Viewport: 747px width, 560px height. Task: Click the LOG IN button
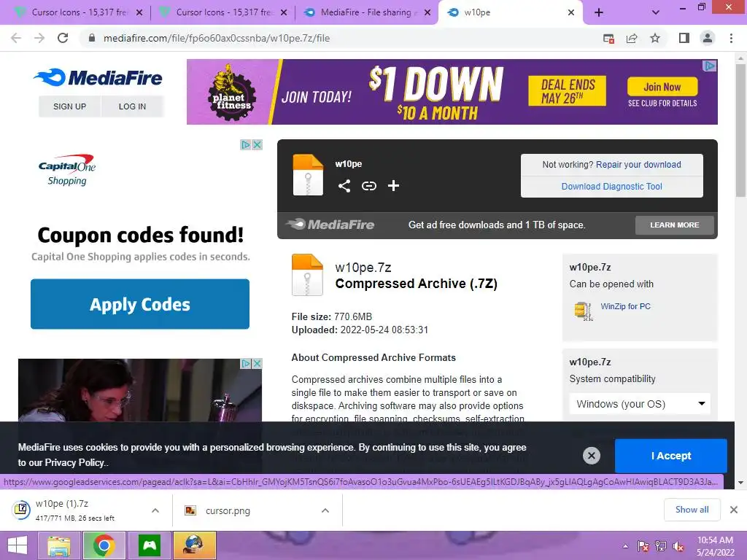pyautogui.click(x=133, y=106)
